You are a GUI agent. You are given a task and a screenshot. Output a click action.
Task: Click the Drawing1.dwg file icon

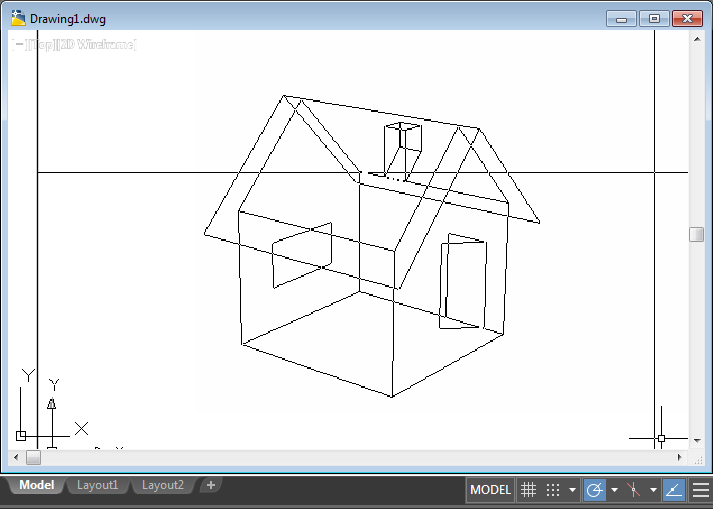(18, 18)
